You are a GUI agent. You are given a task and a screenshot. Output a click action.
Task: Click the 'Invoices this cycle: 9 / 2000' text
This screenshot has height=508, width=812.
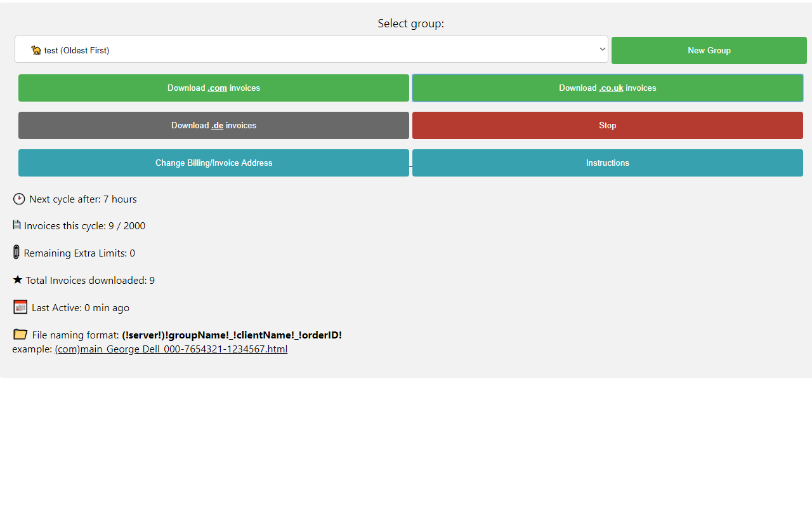84,226
